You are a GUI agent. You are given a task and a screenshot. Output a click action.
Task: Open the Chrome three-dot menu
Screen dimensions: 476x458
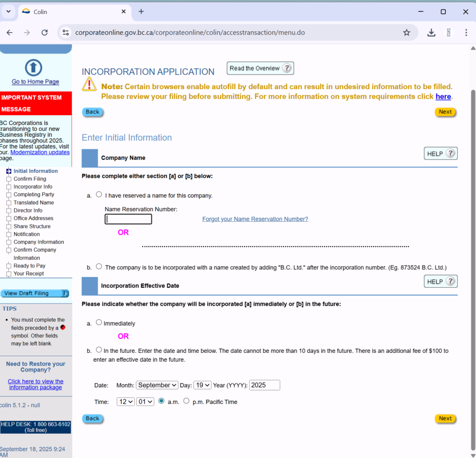tap(466, 33)
